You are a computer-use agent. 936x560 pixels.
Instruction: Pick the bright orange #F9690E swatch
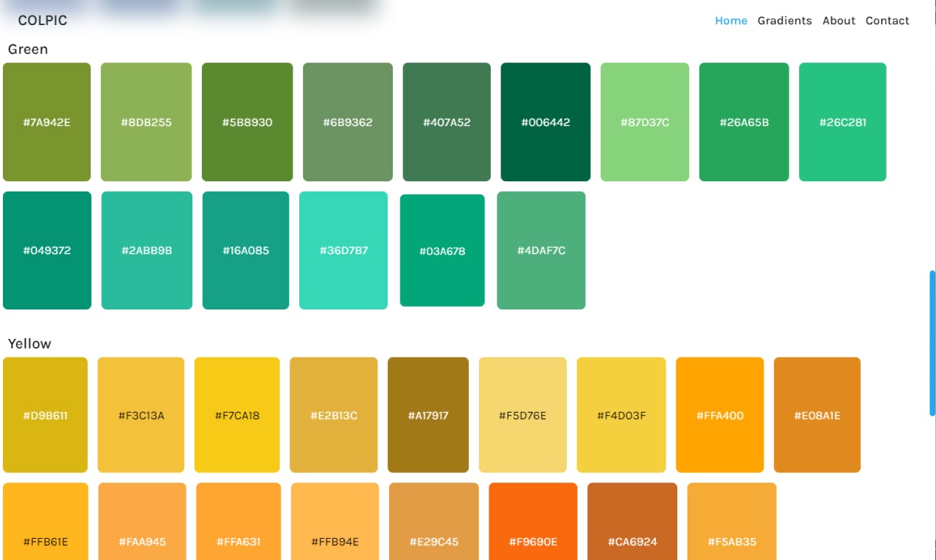coord(533,521)
